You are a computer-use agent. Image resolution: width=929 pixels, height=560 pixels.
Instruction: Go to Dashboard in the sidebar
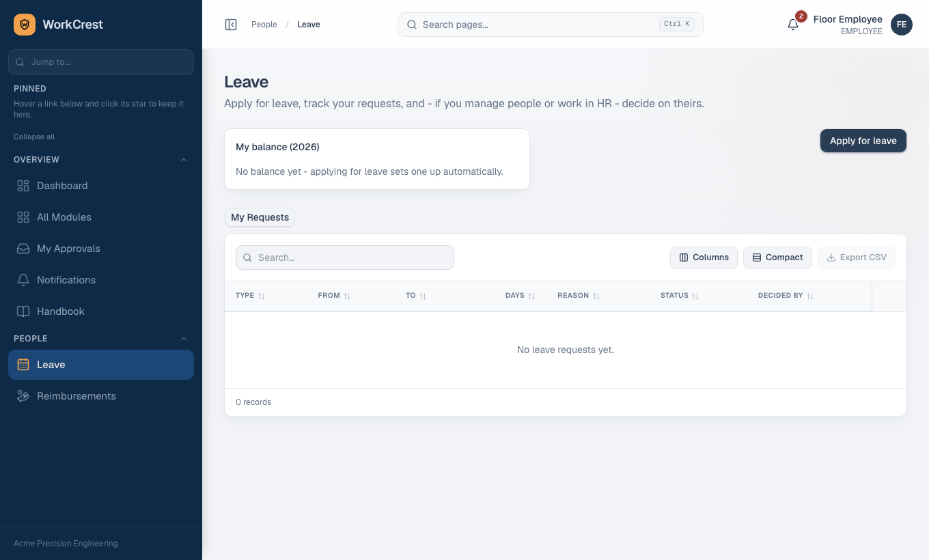(101, 186)
